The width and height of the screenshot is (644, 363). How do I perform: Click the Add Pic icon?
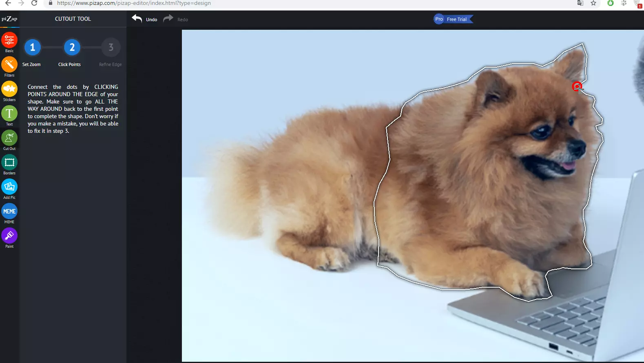9,187
